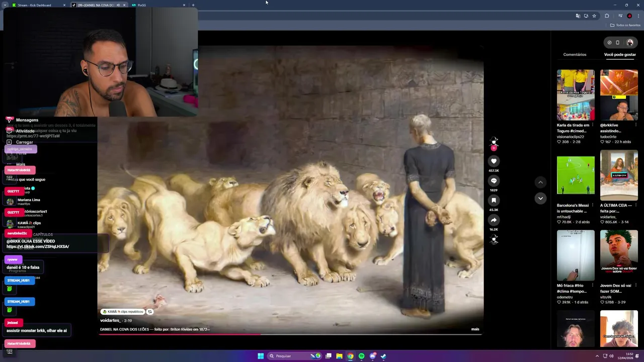Close the PixGG browser tab
644x362 pixels.
pyautogui.click(x=184, y=5)
